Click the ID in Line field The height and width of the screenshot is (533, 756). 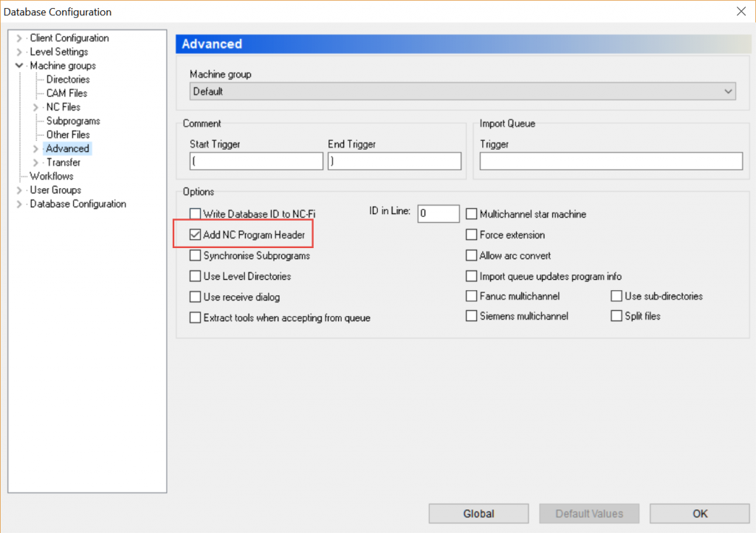click(439, 213)
